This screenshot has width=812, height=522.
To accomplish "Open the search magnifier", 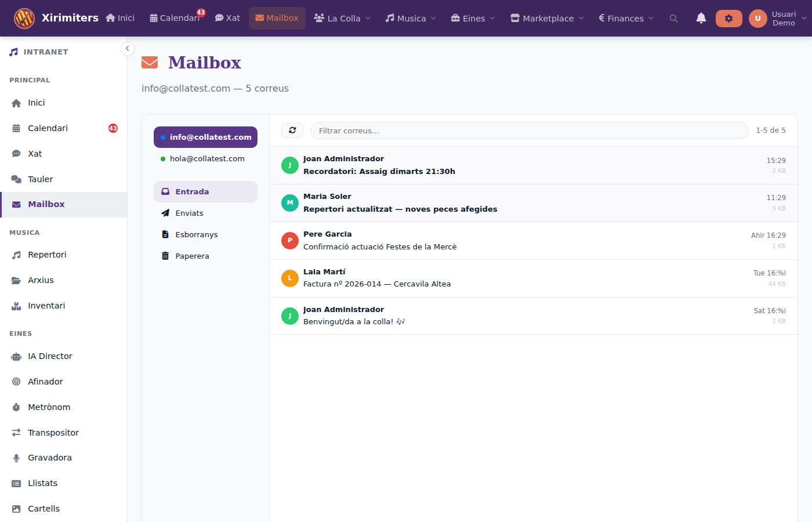I will pyautogui.click(x=673, y=18).
